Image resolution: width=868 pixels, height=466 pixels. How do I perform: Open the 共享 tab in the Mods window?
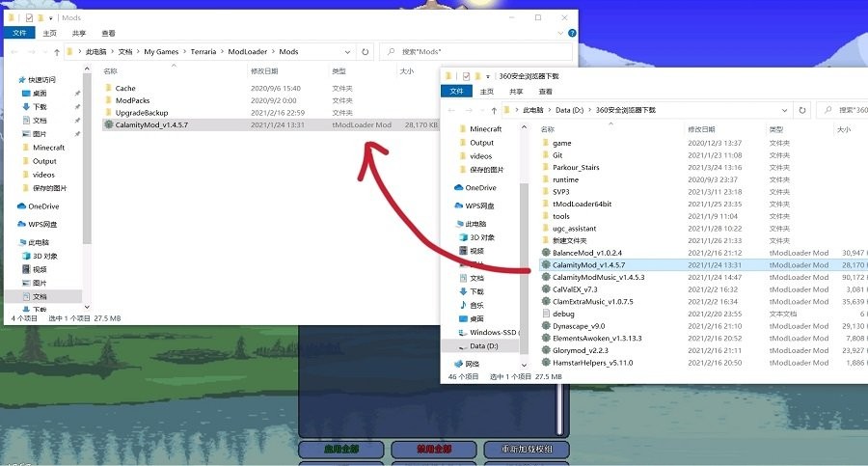coord(79,33)
